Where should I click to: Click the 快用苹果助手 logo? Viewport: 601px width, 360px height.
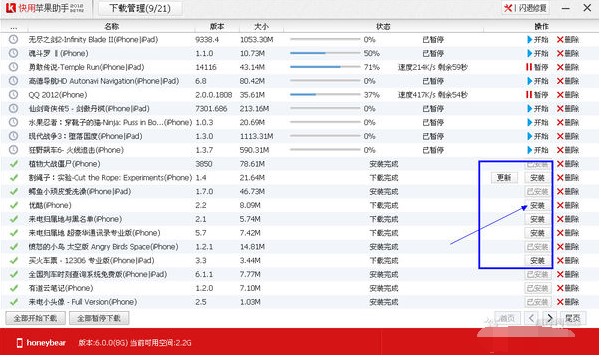(x=45, y=8)
